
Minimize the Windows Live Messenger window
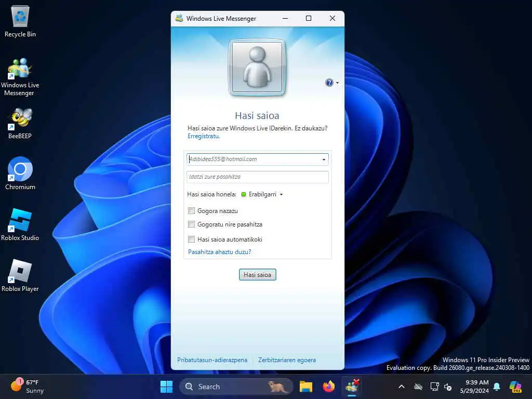coord(285,18)
